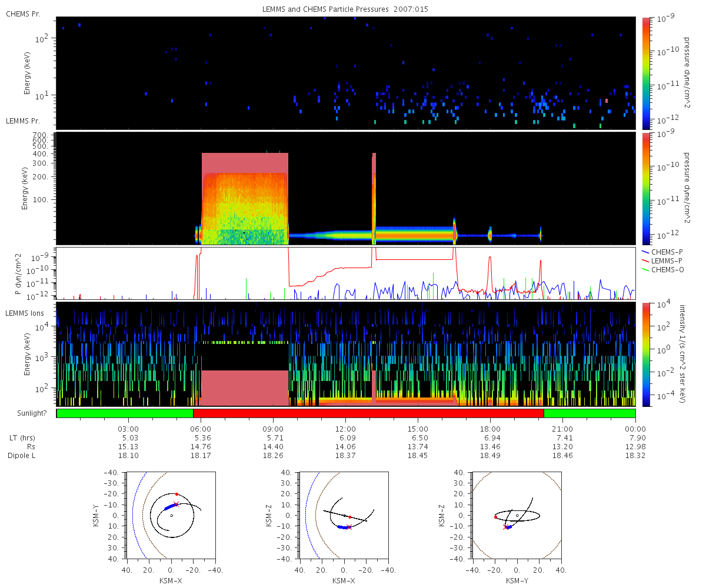706x588 pixels.
Task: Click the LEMMS Ions panel label
Action: [25, 313]
